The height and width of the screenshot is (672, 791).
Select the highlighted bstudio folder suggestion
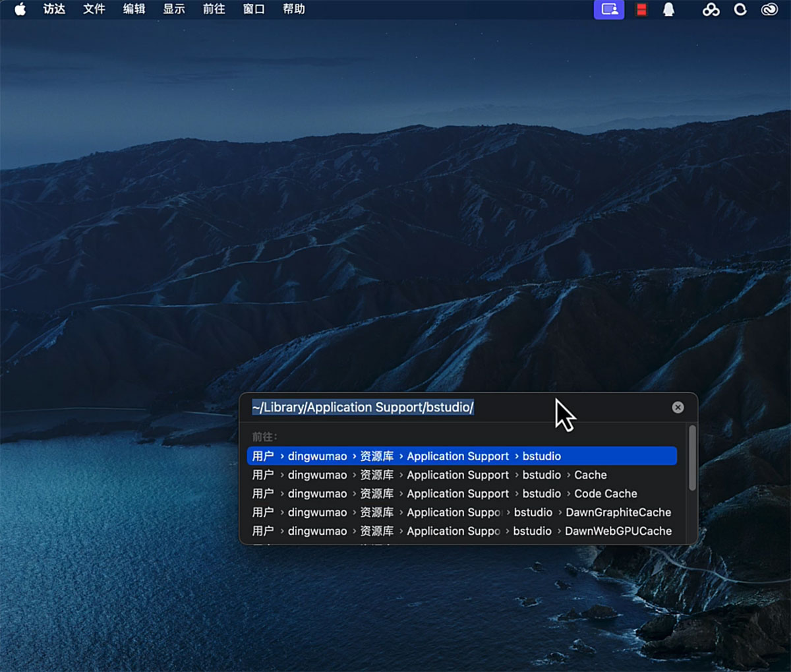461,456
